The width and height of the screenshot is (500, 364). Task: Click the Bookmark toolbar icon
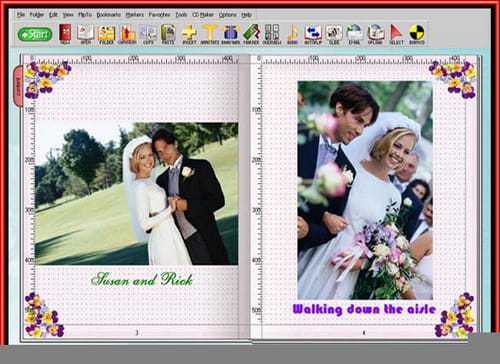pos(230,34)
